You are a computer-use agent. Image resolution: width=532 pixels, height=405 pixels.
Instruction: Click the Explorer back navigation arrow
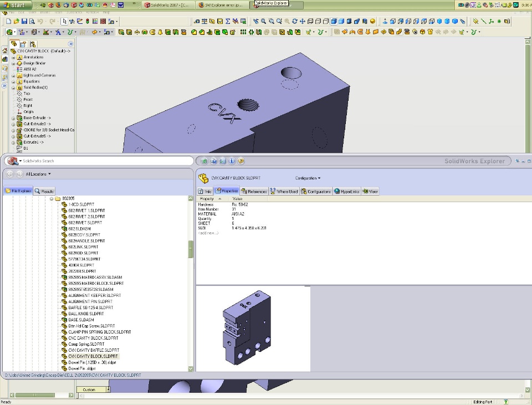pos(10,174)
